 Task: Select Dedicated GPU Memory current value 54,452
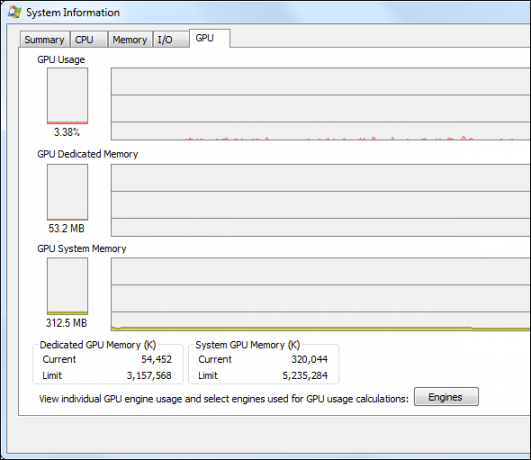point(156,359)
